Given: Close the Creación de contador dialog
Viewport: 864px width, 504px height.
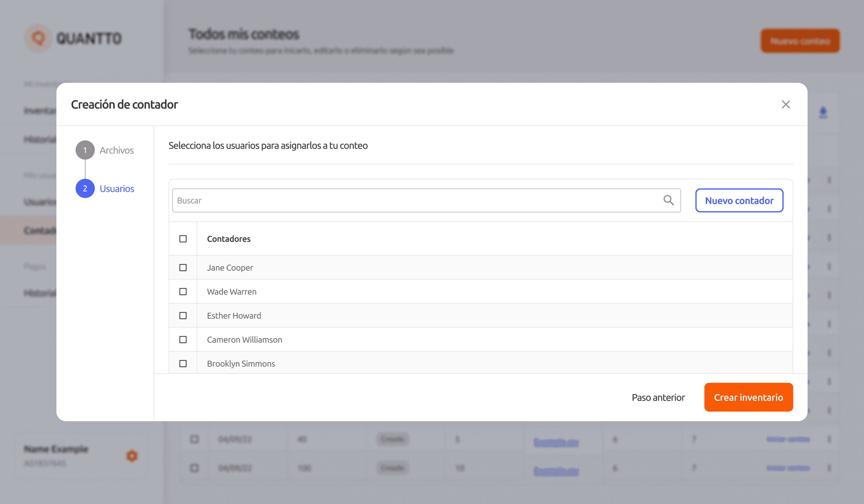Looking at the screenshot, I should click(x=785, y=104).
